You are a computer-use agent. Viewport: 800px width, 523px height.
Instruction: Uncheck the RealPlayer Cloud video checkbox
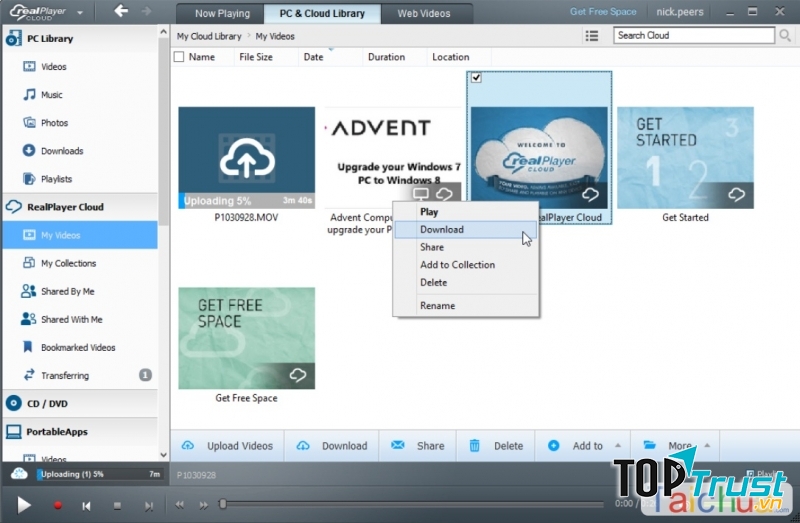click(x=476, y=78)
